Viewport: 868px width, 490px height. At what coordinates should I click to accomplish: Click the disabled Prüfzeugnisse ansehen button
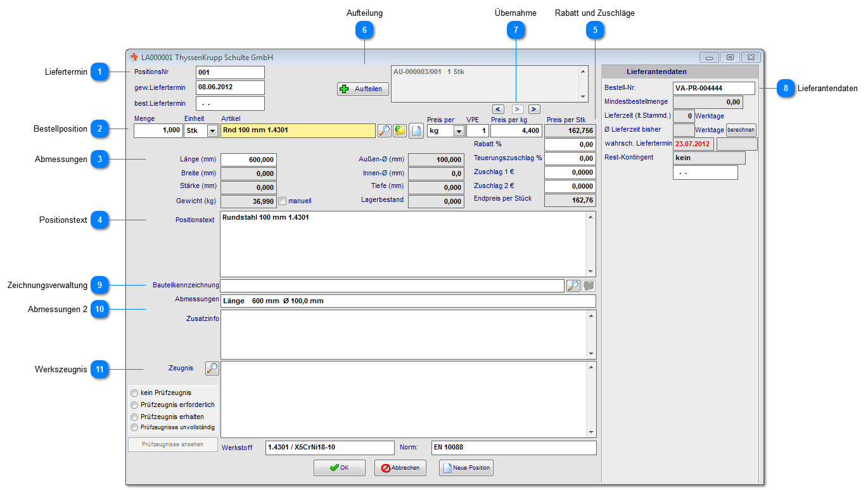click(173, 444)
